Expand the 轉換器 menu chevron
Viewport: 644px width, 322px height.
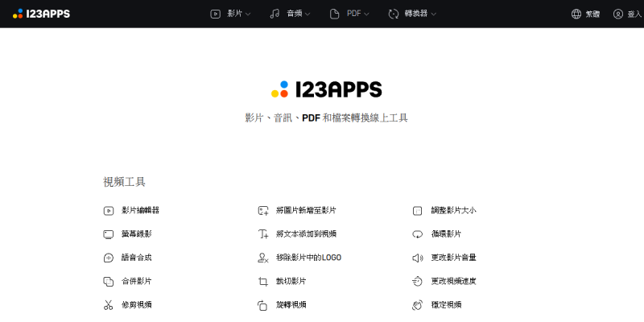coord(433,14)
